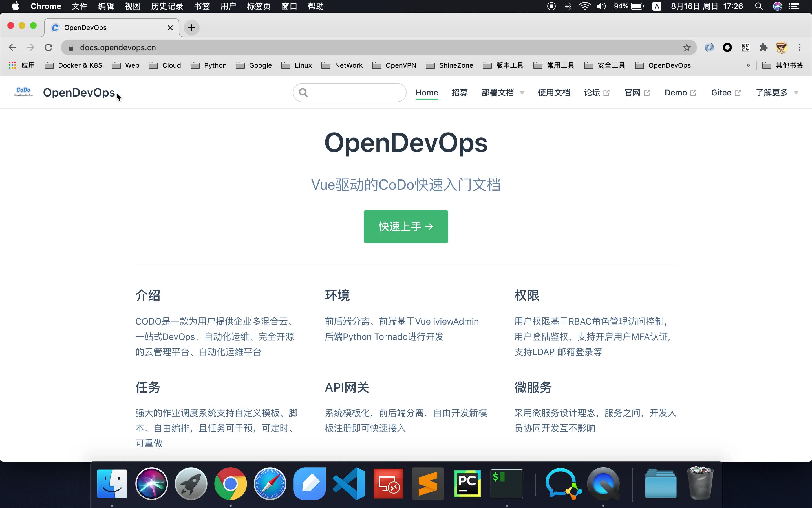Open QuickTime Player from the Dock

pyautogui.click(x=603, y=483)
